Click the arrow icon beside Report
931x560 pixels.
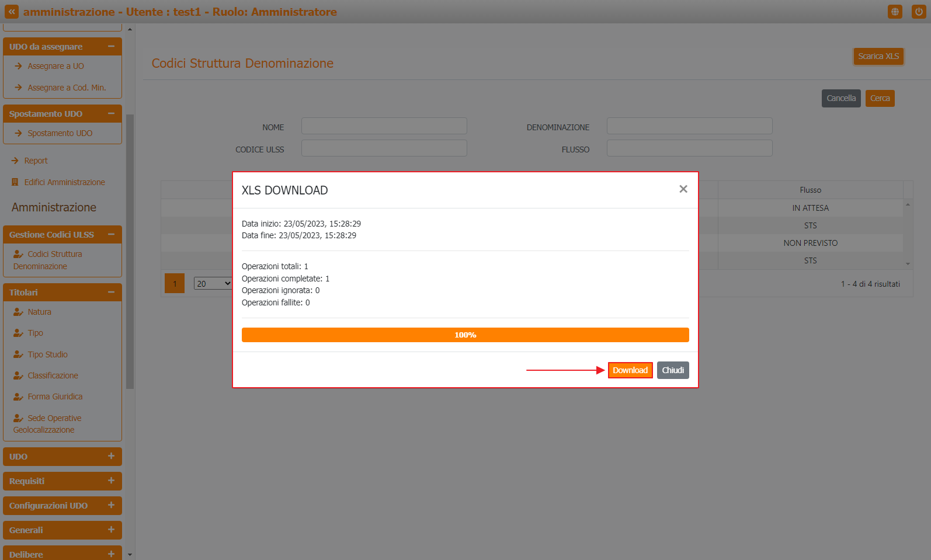15,161
